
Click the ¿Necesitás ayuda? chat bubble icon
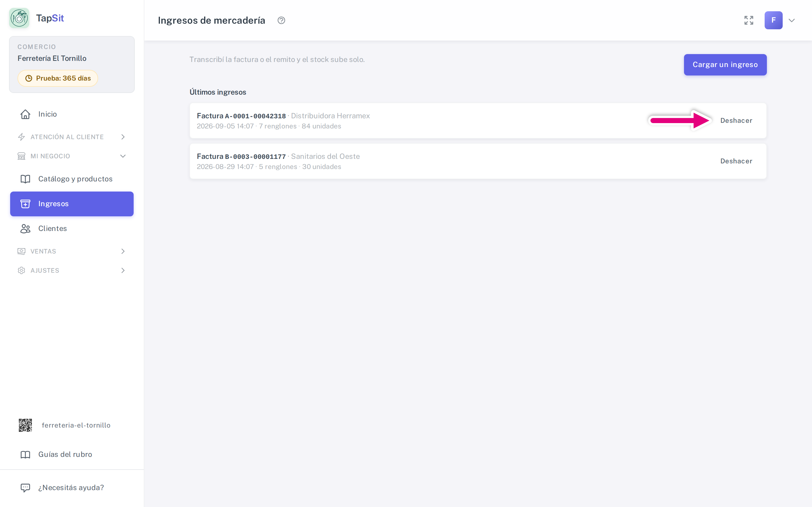coord(25,488)
